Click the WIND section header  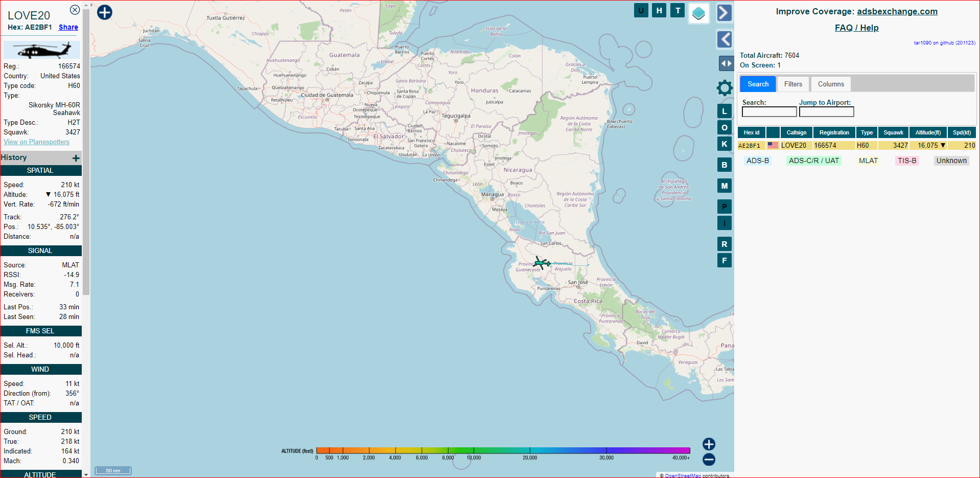(x=40, y=370)
